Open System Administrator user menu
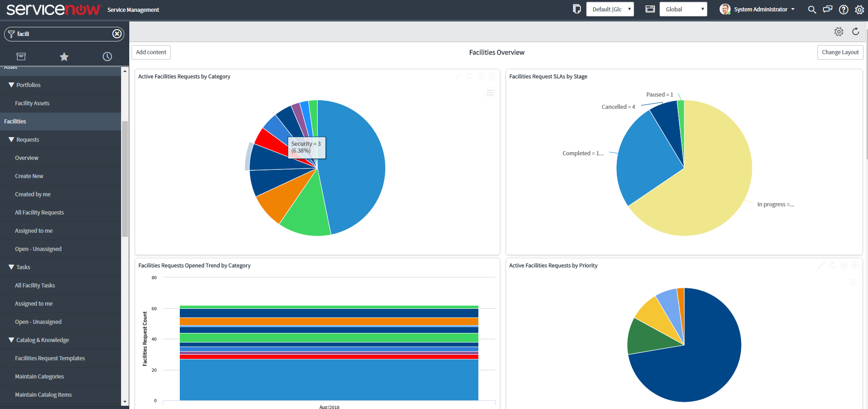The image size is (868, 409). click(x=758, y=9)
